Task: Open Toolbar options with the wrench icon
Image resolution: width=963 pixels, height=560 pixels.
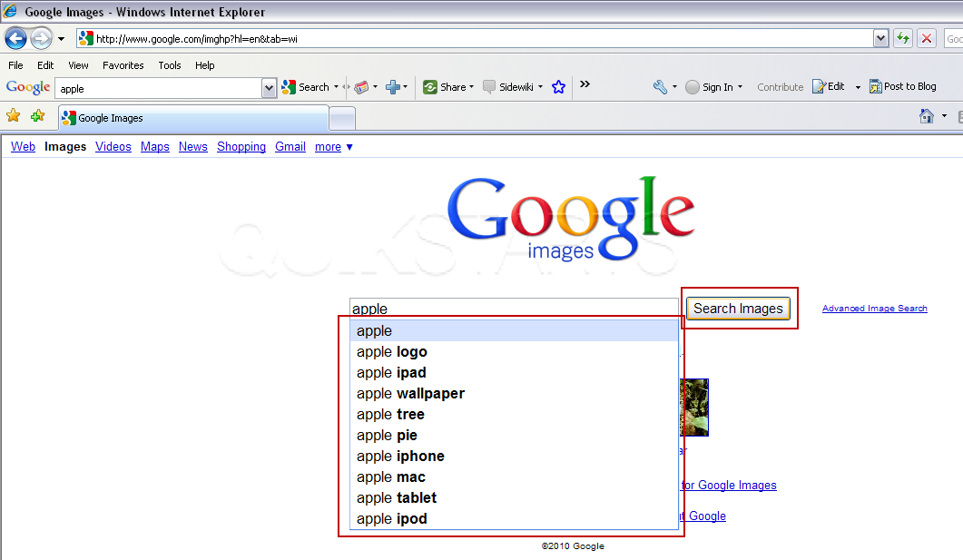Action: point(660,87)
